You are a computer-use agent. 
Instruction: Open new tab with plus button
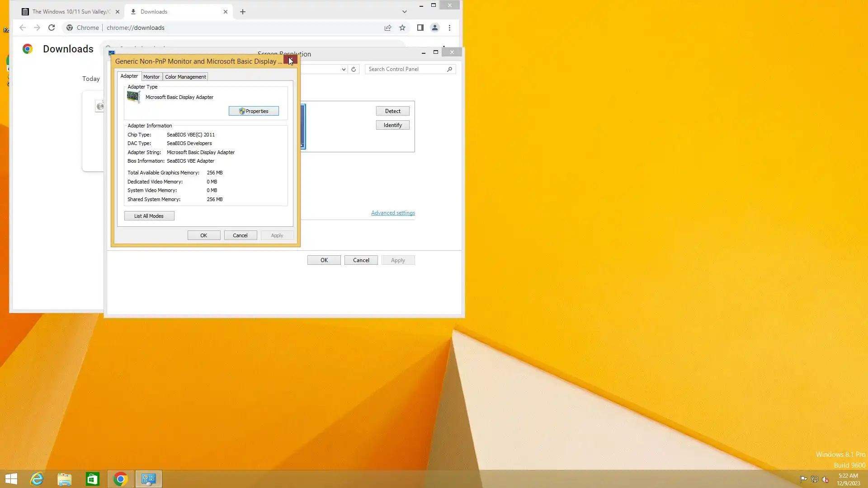point(243,12)
